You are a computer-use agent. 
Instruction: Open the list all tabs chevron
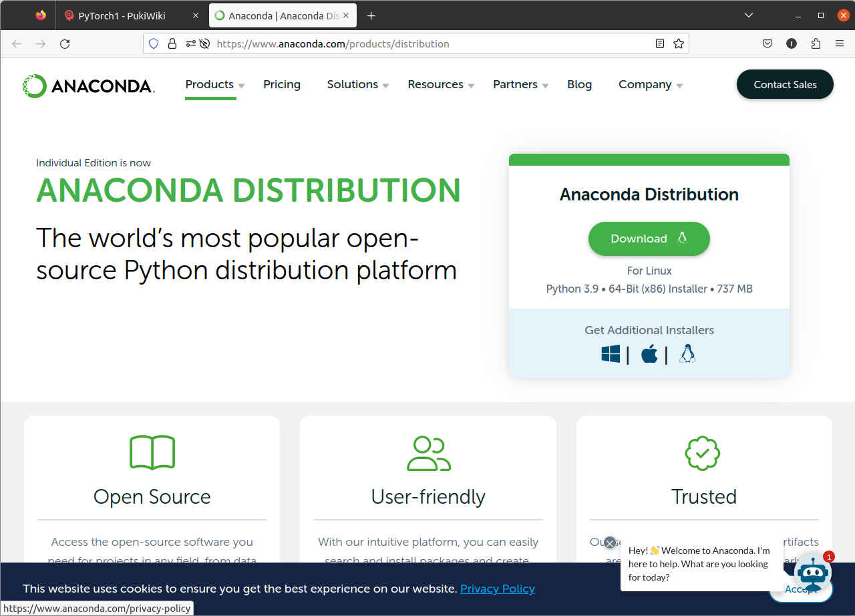tap(749, 15)
